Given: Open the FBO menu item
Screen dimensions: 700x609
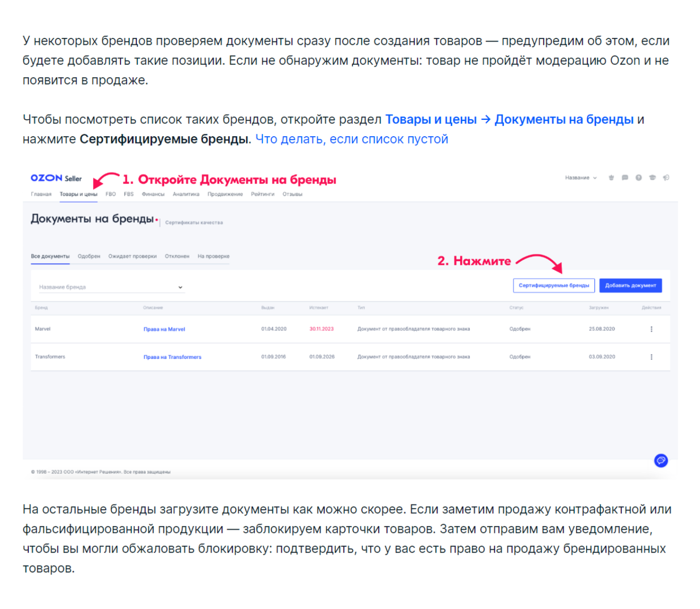Looking at the screenshot, I should click(x=111, y=194).
